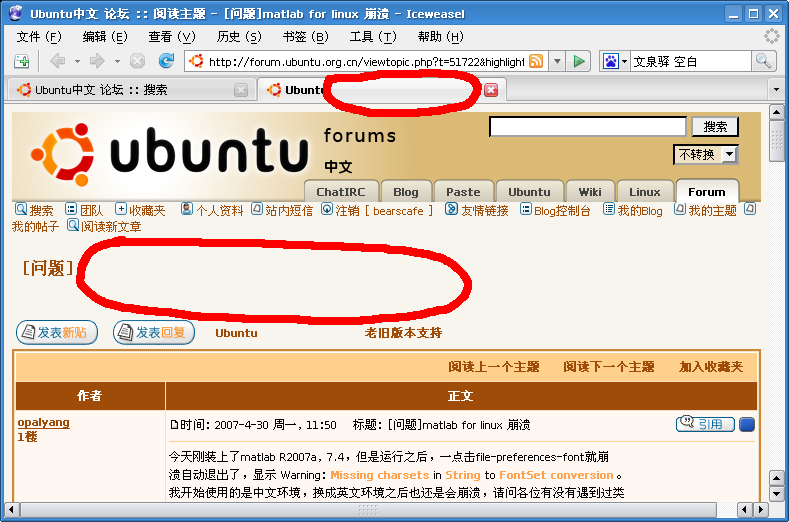Open the 工具 (T) menu
789x522 pixels.
coord(373,37)
